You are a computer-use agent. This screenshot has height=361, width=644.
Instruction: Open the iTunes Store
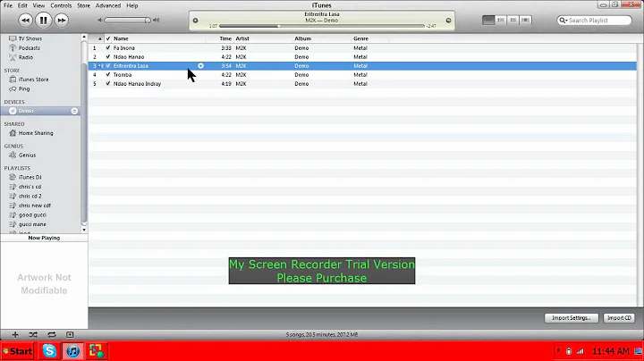click(x=33, y=80)
